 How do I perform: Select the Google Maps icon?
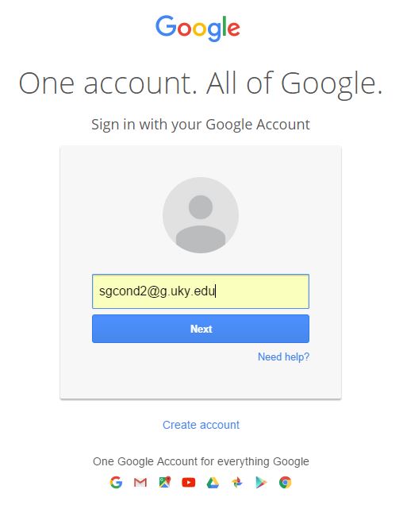[165, 482]
